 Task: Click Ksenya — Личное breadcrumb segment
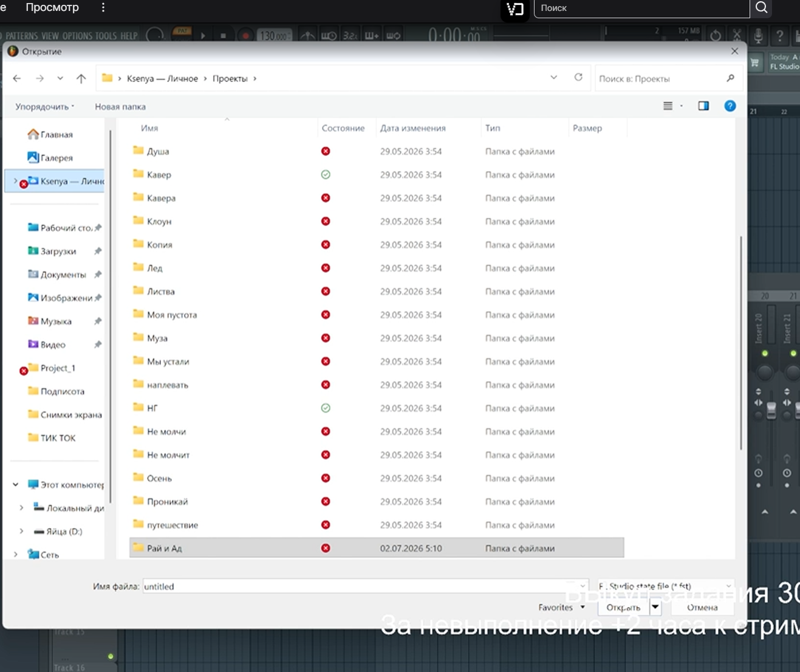coord(162,78)
